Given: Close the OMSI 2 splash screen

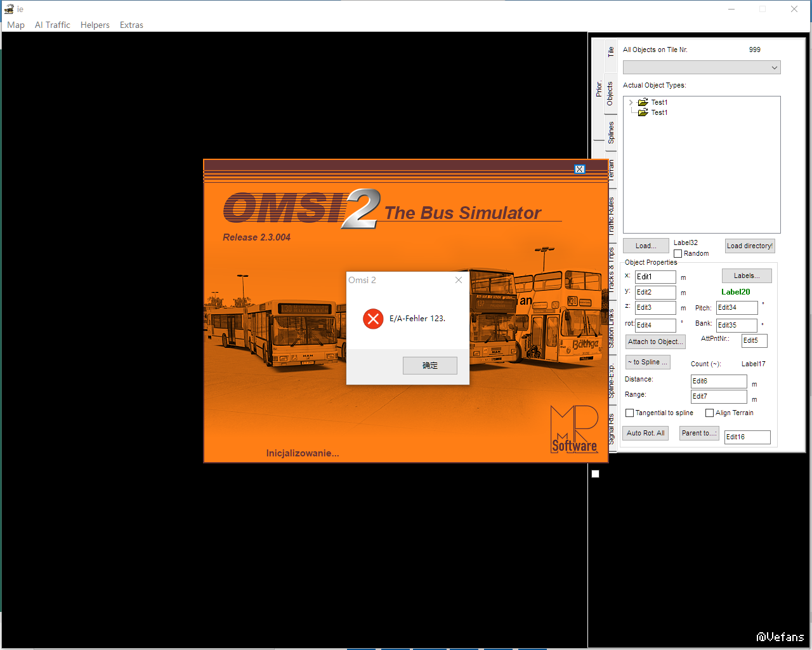Looking at the screenshot, I should click(579, 169).
